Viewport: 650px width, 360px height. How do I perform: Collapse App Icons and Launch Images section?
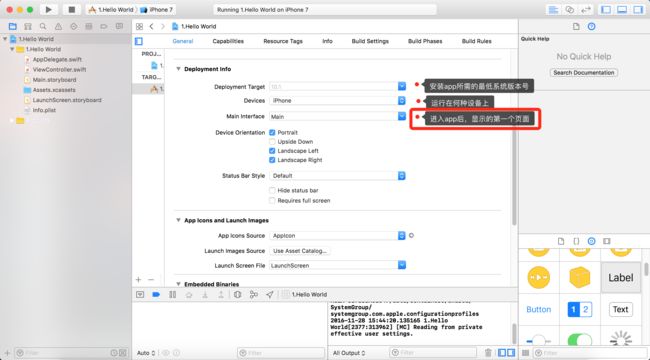tap(178, 220)
